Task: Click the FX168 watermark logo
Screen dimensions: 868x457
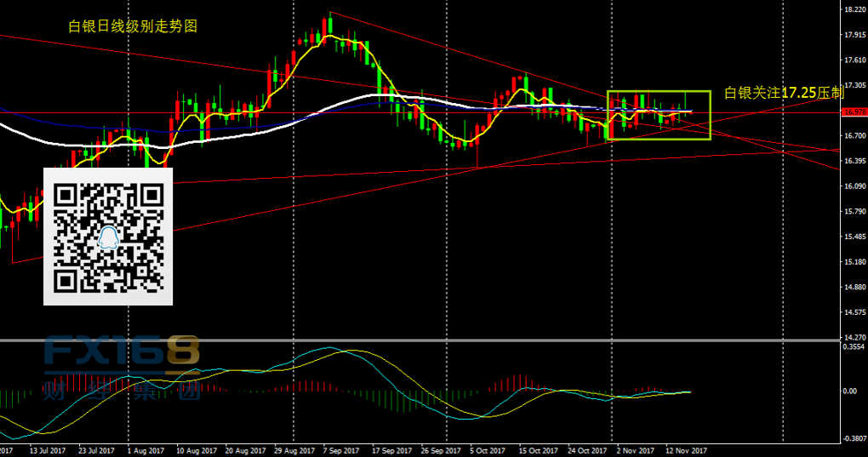Action: 122,353
